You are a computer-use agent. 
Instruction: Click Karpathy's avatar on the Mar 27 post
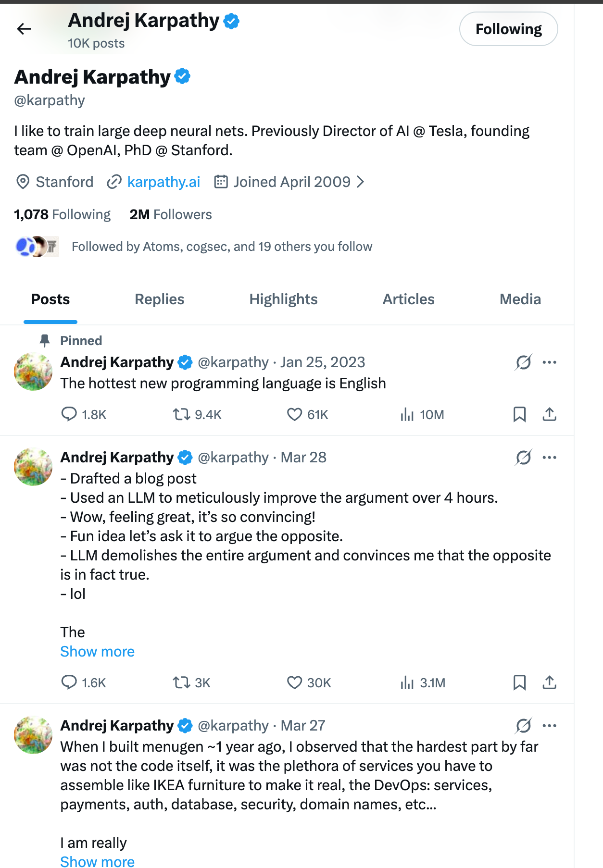coord(33,735)
